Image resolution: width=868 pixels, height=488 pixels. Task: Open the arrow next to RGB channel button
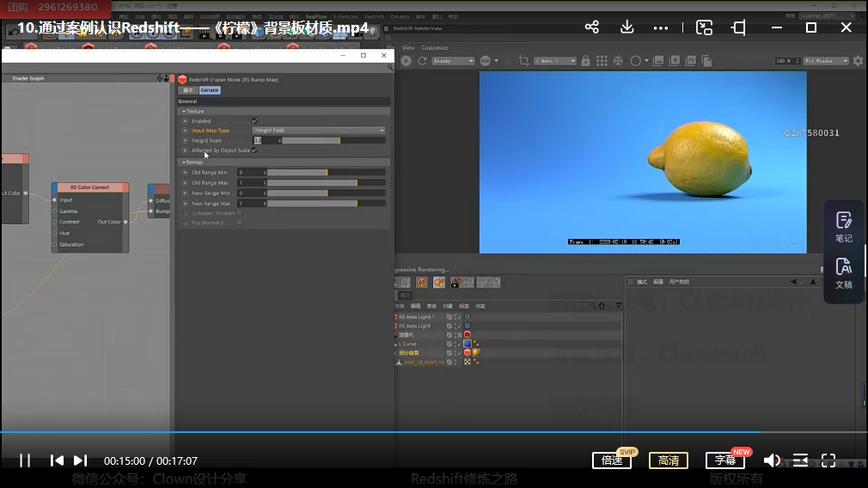497,61
